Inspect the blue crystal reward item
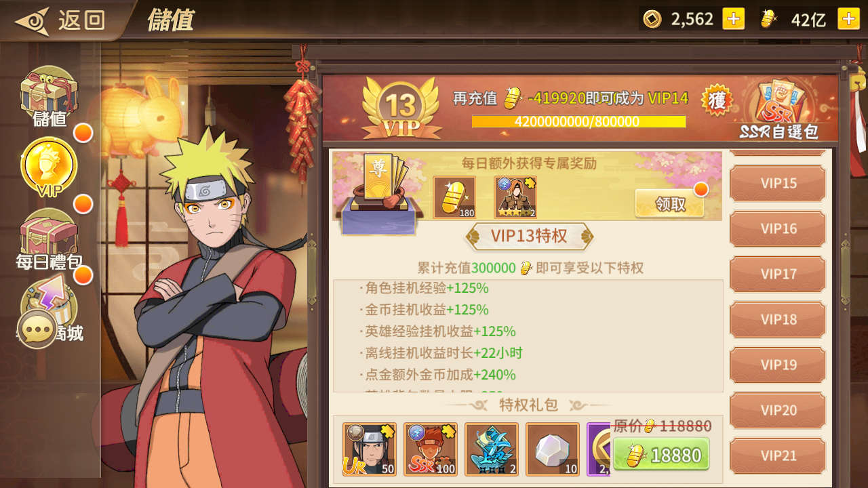The image size is (868, 488). (492, 449)
